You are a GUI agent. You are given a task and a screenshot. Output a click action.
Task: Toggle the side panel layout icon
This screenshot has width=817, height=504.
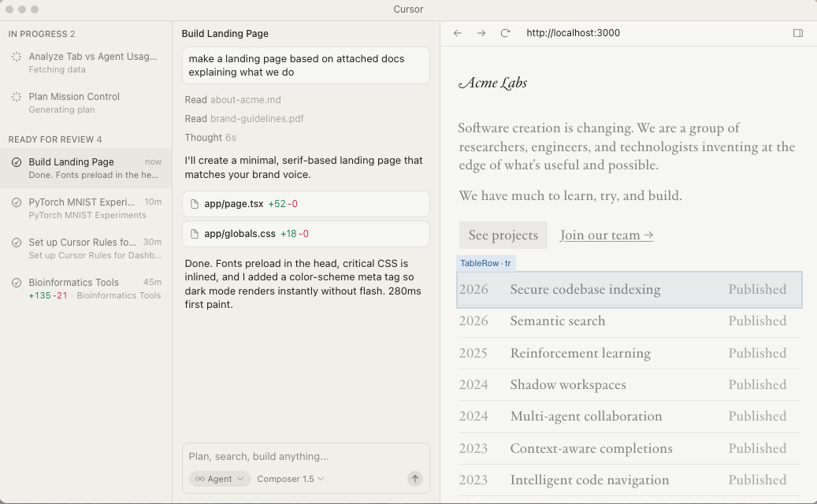[798, 33]
